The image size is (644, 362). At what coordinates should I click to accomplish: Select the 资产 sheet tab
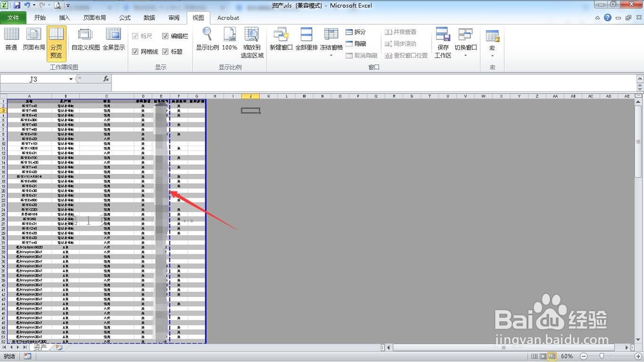(x=40, y=348)
